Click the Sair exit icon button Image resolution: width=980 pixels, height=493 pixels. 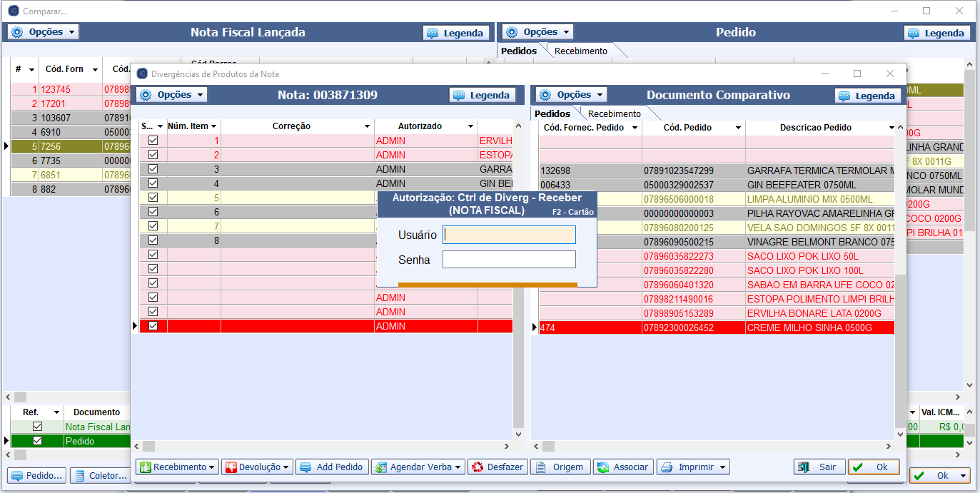(819, 467)
